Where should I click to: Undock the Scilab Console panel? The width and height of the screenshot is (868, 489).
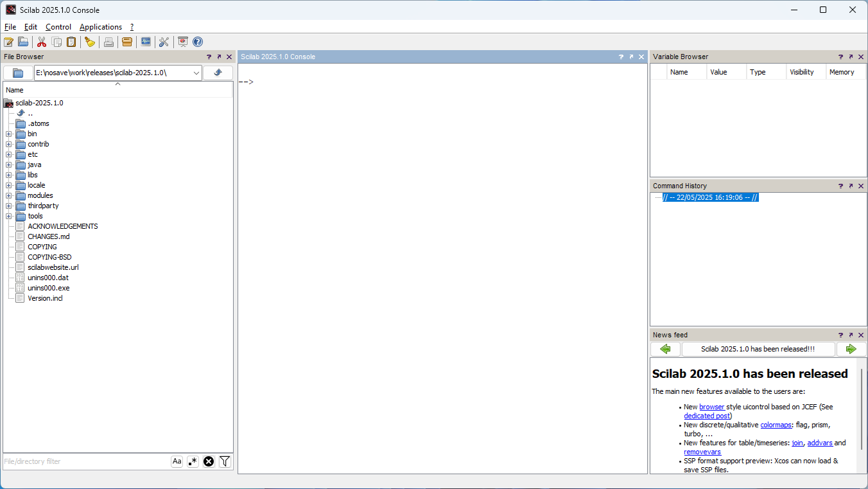coord(631,57)
